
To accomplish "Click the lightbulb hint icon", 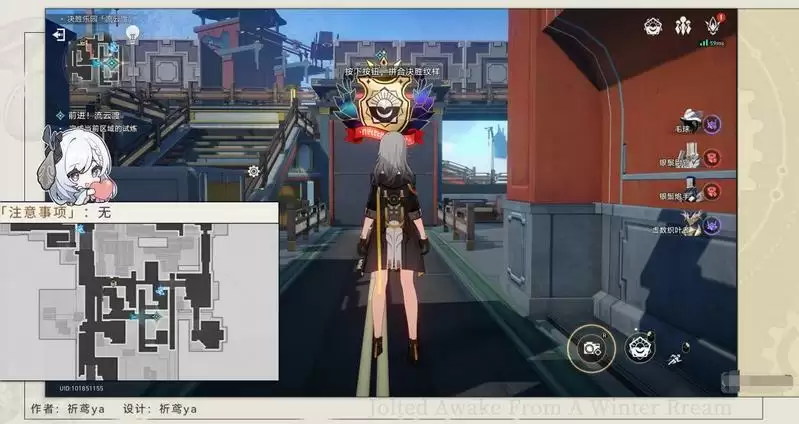I will tap(131, 32).
